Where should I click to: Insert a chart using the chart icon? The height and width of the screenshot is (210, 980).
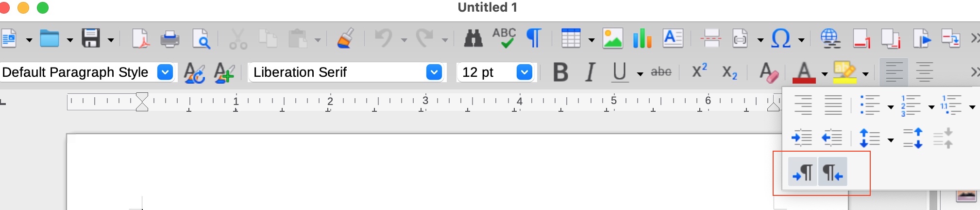click(x=642, y=38)
